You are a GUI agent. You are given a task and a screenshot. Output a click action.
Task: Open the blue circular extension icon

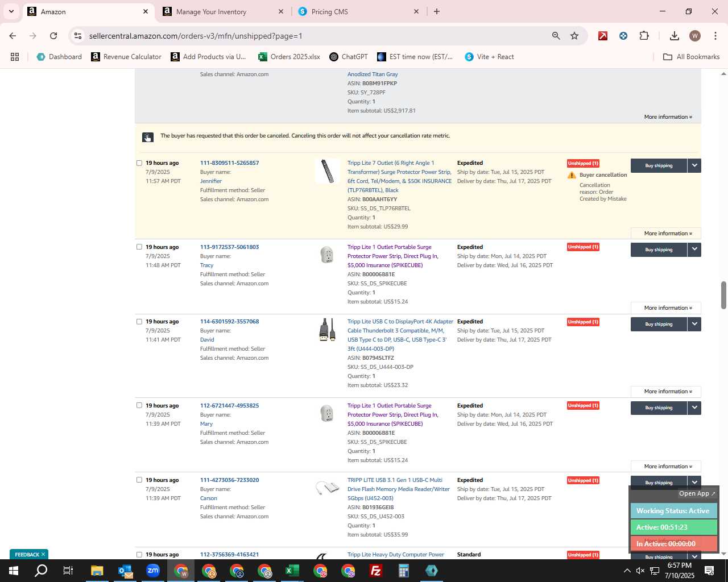click(x=623, y=36)
